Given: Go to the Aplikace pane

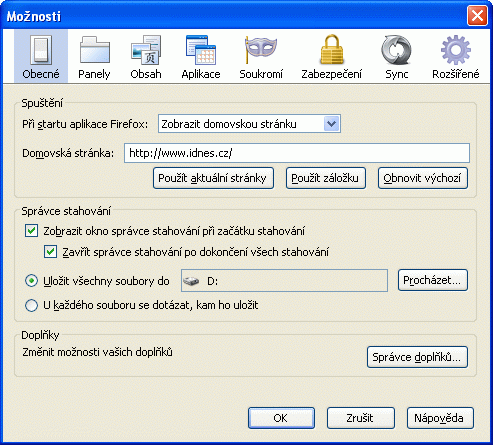Looking at the screenshot, I should click(x=201, y=56).
